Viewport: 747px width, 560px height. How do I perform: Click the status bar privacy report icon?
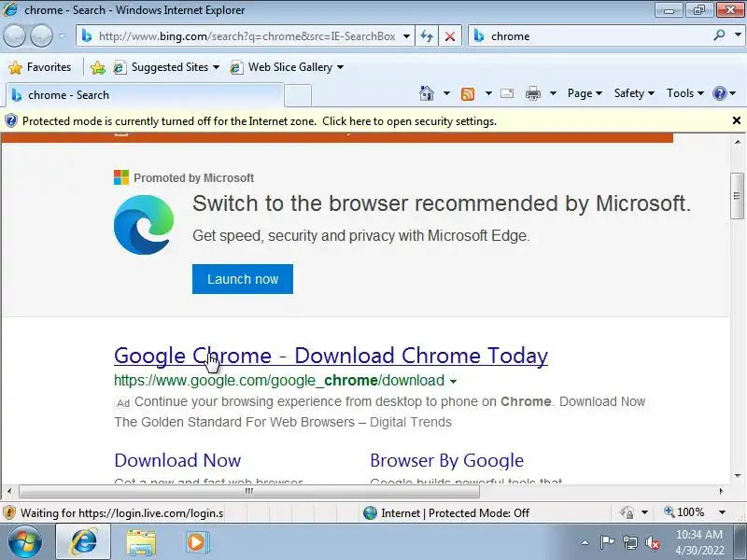click(x=627, y=512)
